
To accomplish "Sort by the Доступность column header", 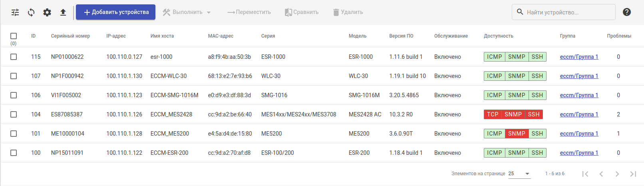I will [498, 36].
